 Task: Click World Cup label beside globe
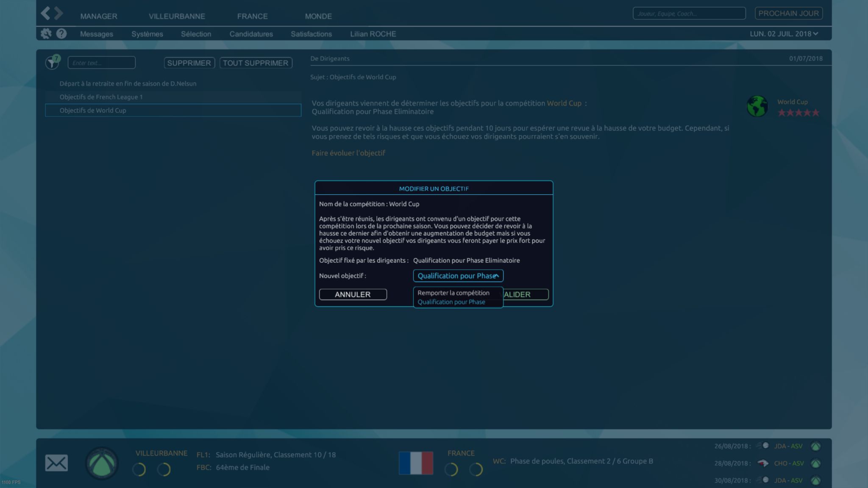792,102
